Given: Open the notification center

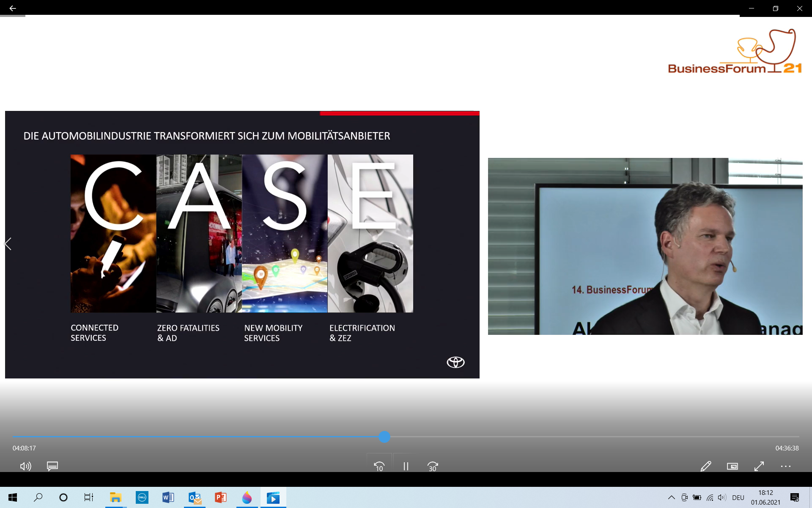Looking at the screenshot, I should tap(794, 497).
